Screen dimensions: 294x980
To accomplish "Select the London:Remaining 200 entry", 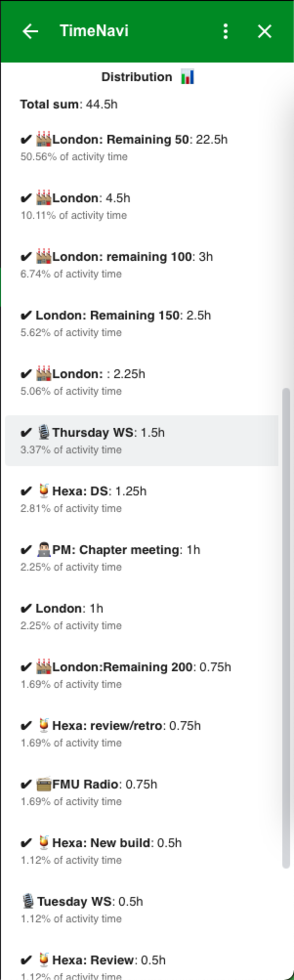I will tap(141, 674).
